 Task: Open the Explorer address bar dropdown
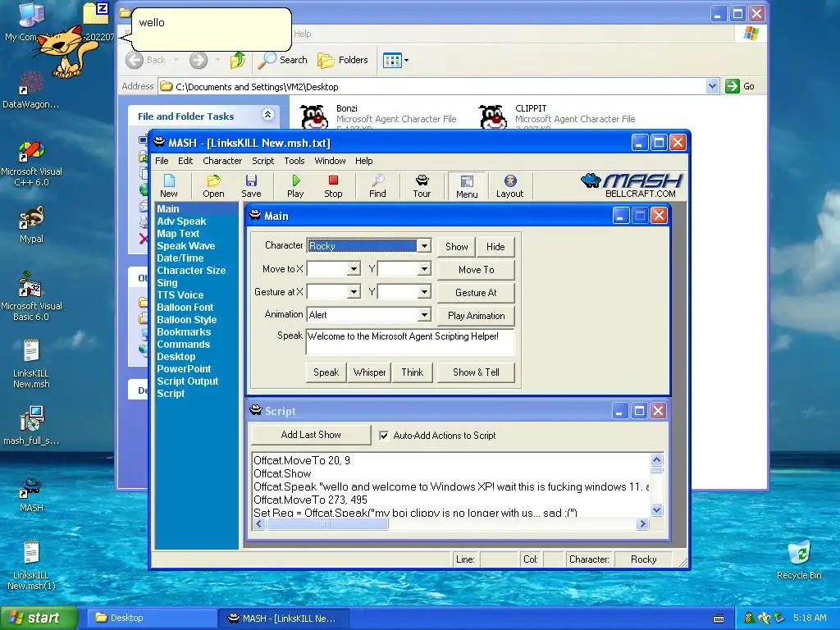(712, 86)
